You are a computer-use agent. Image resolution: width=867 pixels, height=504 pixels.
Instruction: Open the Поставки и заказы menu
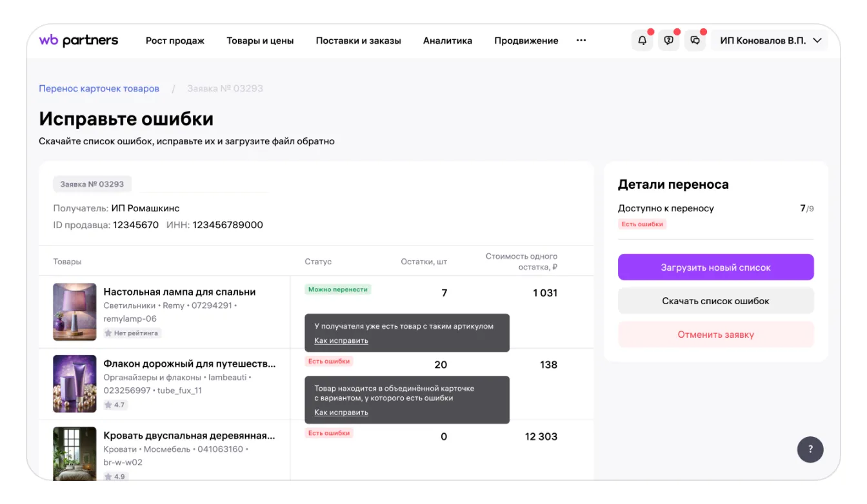click(x=358, y=41)
